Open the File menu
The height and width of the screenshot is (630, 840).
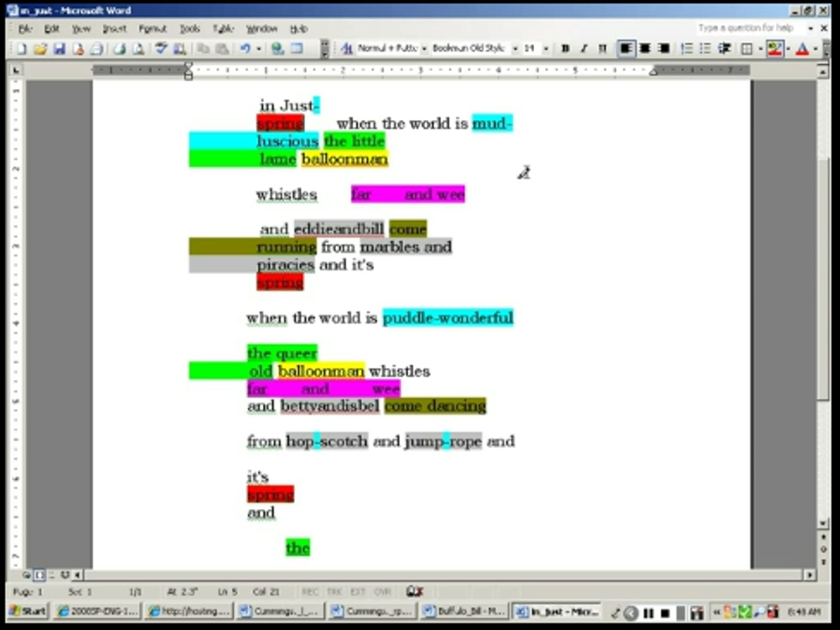[x=25, y=29]
